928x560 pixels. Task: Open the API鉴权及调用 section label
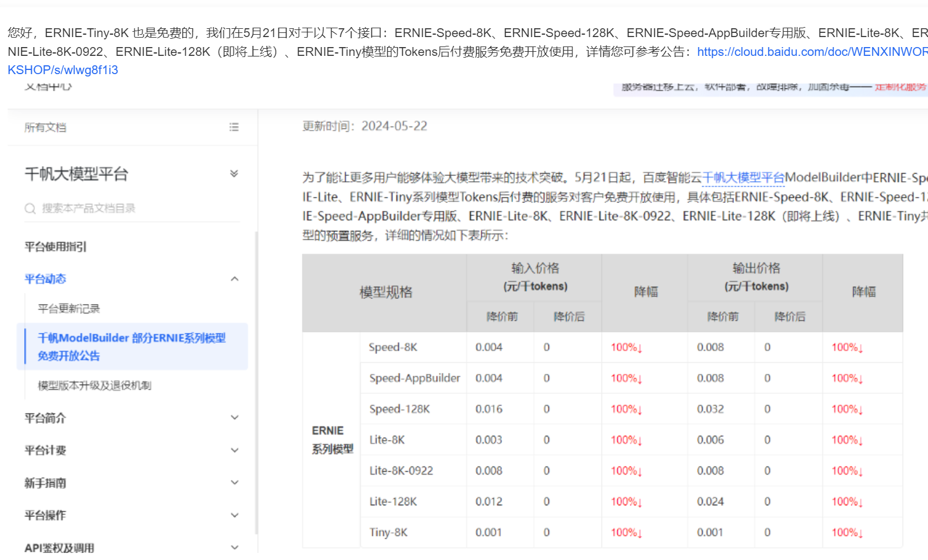(x=59, y=548)
